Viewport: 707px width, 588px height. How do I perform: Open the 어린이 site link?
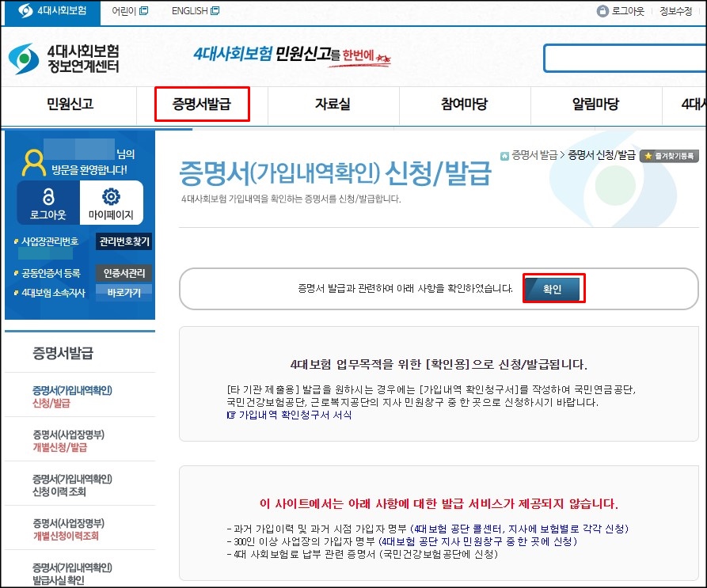[x=124, y=11]
